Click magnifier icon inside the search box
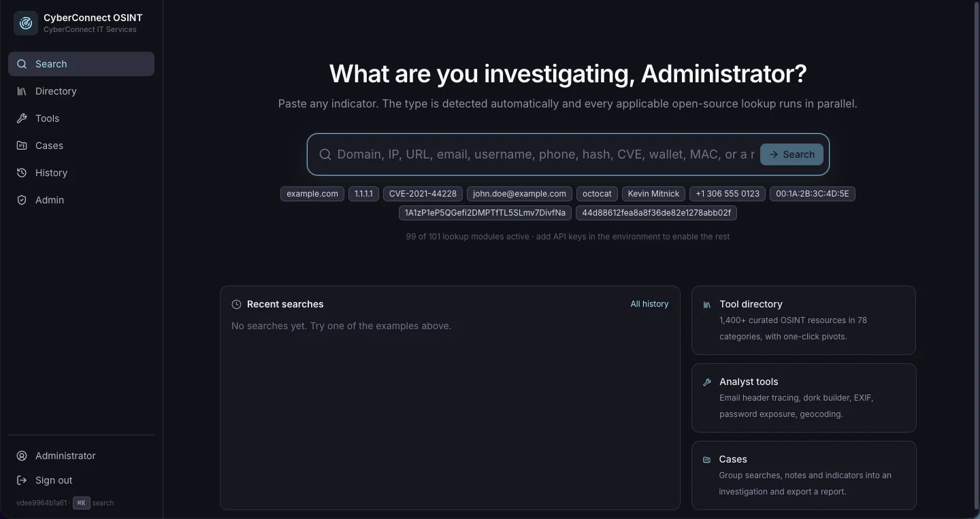Screen dimensions: 980x519 [x=325, y=154]
